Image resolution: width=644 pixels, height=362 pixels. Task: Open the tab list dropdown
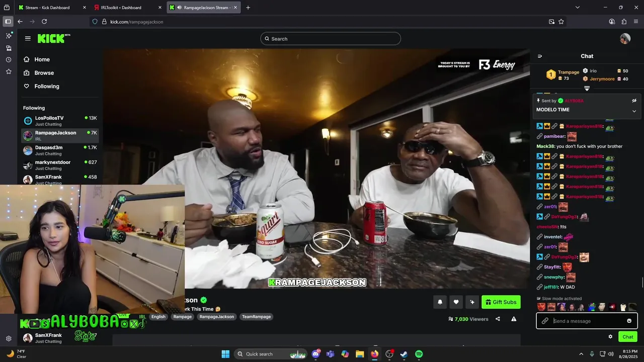(578, 8)
